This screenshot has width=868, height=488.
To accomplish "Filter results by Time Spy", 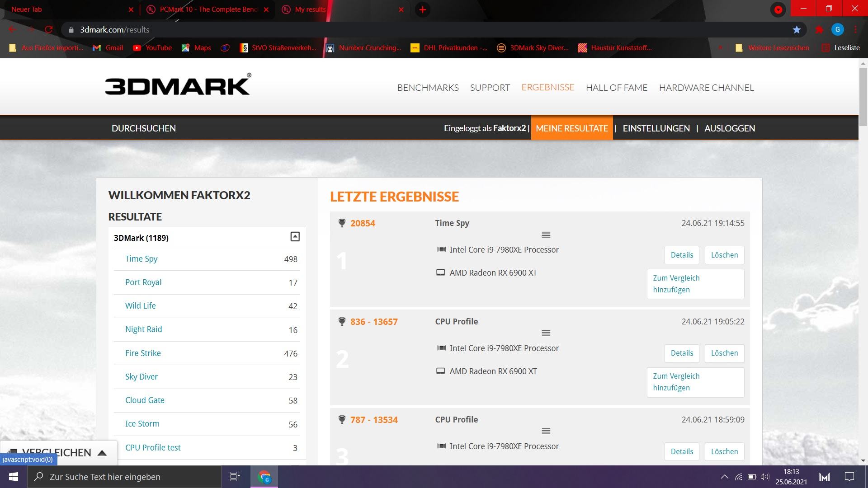I will click(x=141, y=259).
